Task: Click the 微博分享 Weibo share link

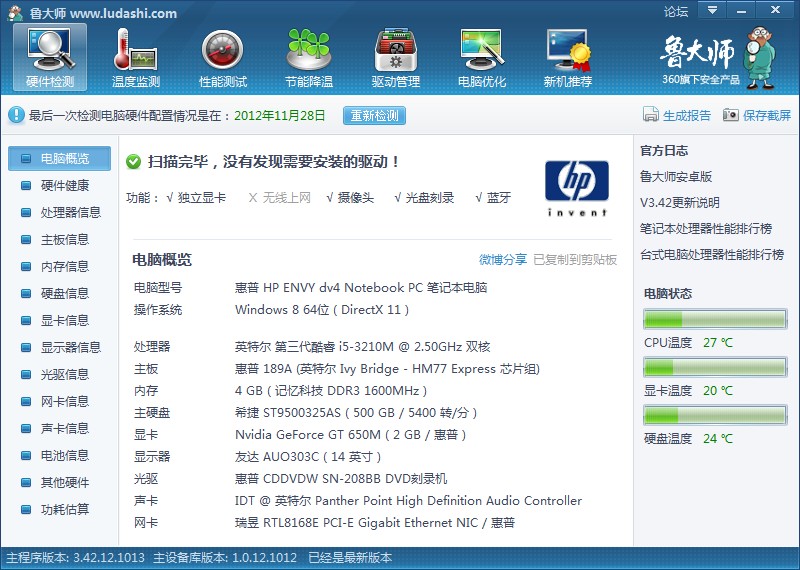Action: pyautogui.click(x=503, y=259)
